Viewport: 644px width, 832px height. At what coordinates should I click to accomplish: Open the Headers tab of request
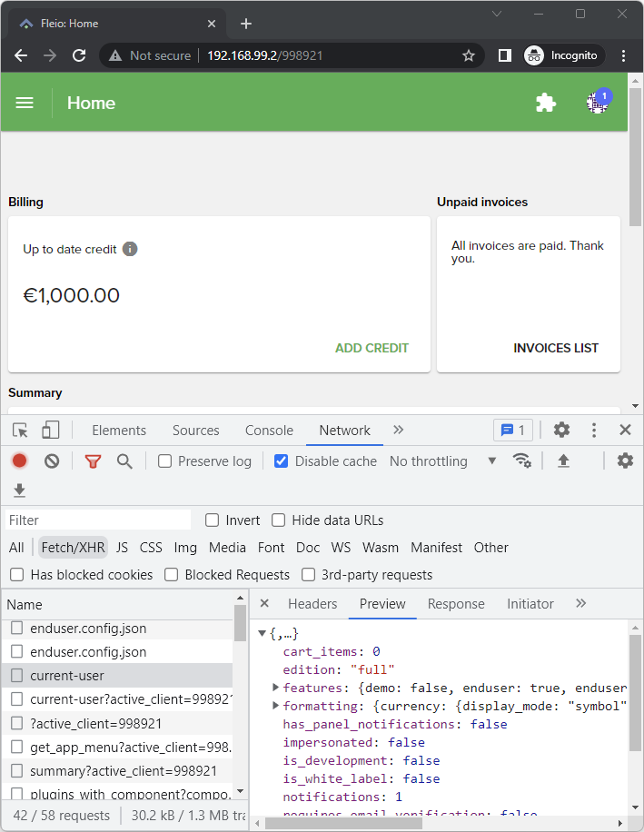(x=312, y=604)
